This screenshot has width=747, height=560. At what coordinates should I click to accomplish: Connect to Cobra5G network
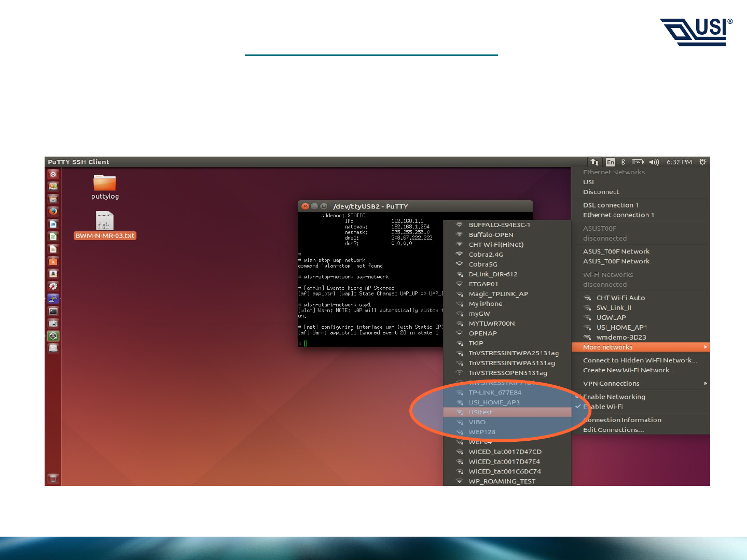[x=507, y=264]
